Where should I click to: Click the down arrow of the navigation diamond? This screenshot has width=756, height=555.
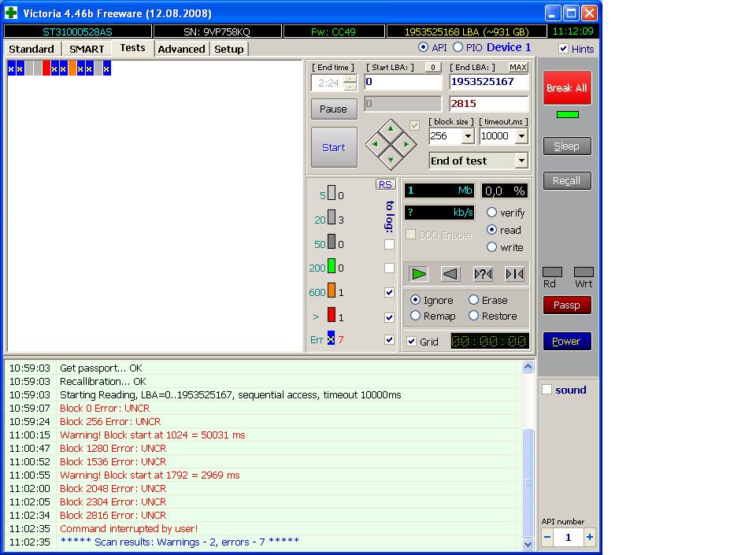(391, 159)
